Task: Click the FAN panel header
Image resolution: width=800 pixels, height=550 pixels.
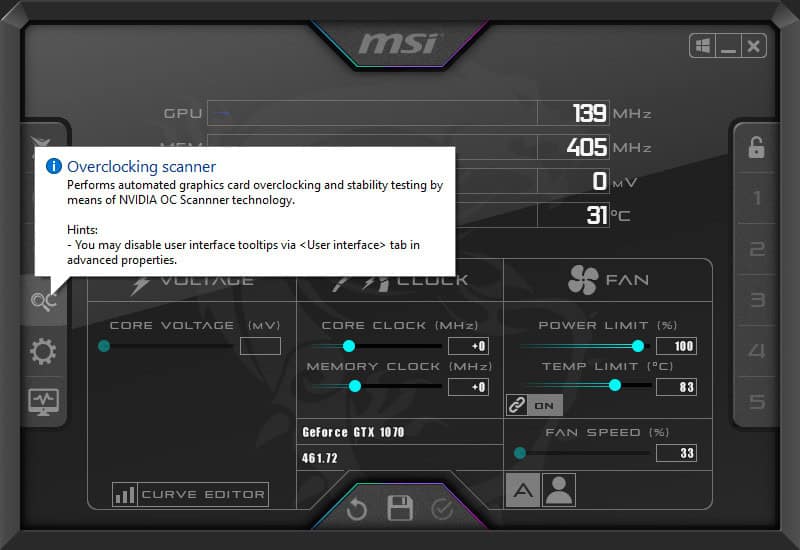Action: click(608, 280)
